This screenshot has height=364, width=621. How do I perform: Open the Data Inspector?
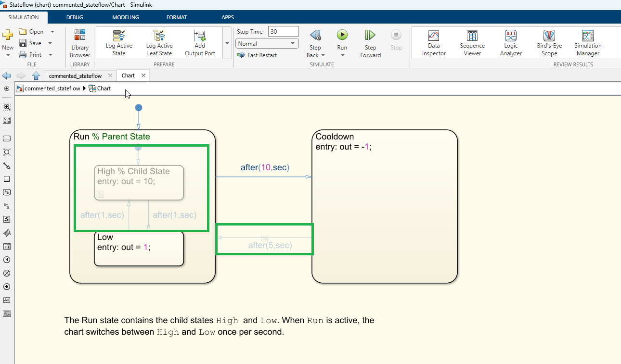coord(434,43)
